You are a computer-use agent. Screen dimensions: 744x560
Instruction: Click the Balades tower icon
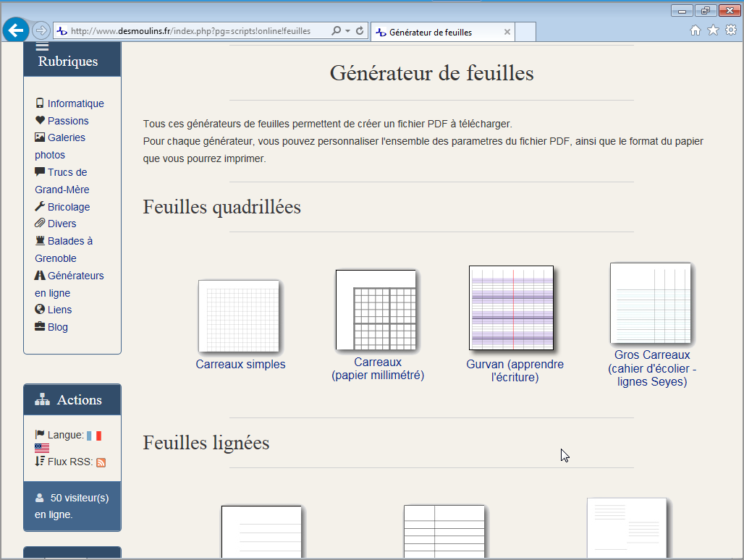pos(41,240)
